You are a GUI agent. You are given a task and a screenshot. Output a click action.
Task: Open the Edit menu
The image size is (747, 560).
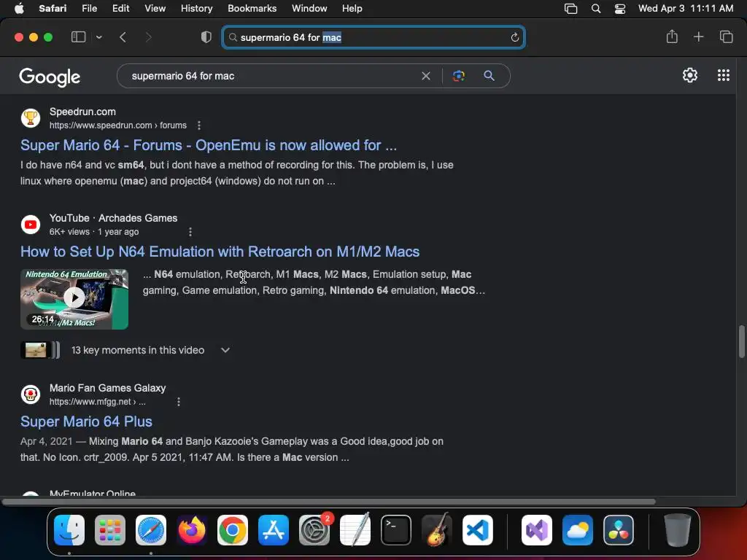(120, 9)
